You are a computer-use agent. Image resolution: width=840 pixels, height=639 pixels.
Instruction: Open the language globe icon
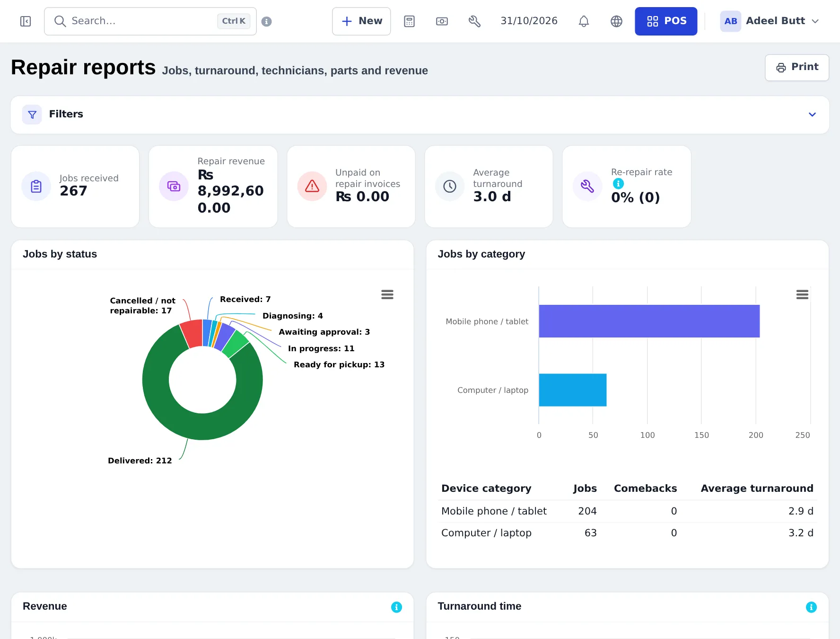tap(616, 21)
